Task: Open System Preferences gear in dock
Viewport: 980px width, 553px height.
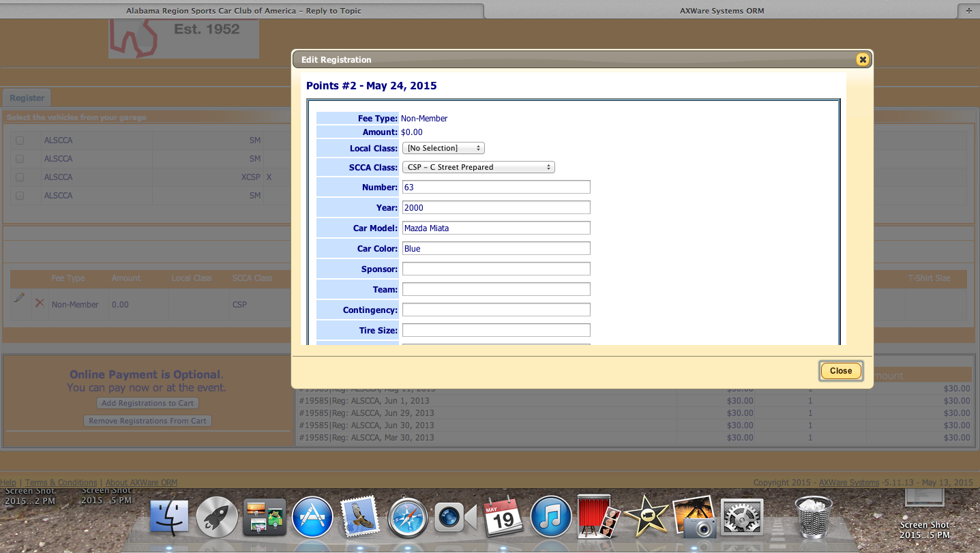Action: tap(740, 518)
